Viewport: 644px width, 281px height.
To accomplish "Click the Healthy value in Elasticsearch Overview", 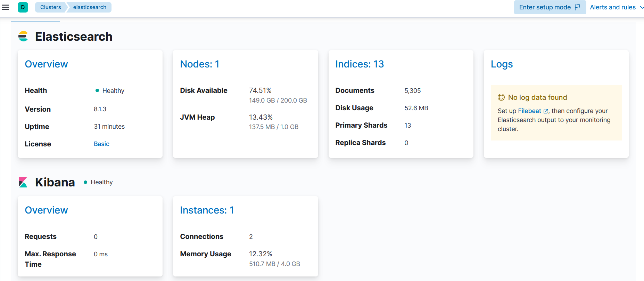I will [110, 91].
